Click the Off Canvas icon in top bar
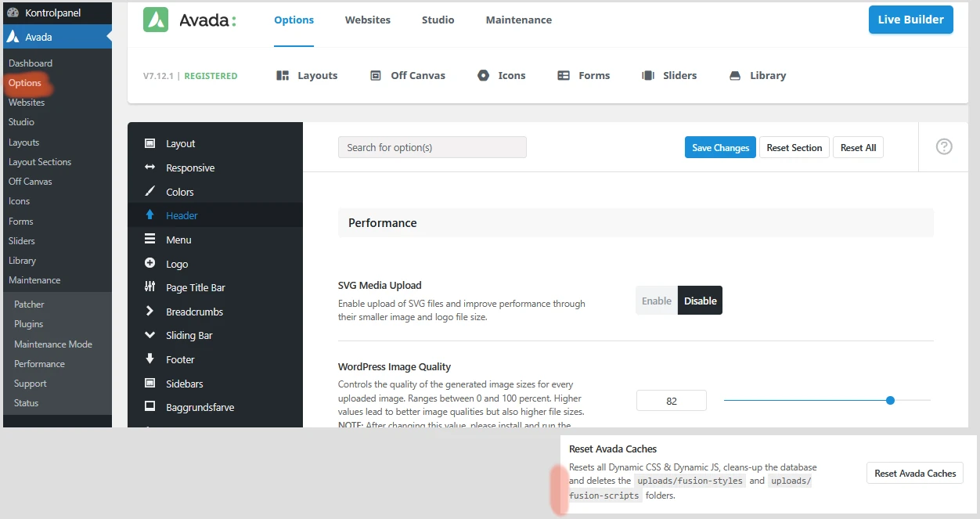Screen dimensions: 980x519 point(376,75)
